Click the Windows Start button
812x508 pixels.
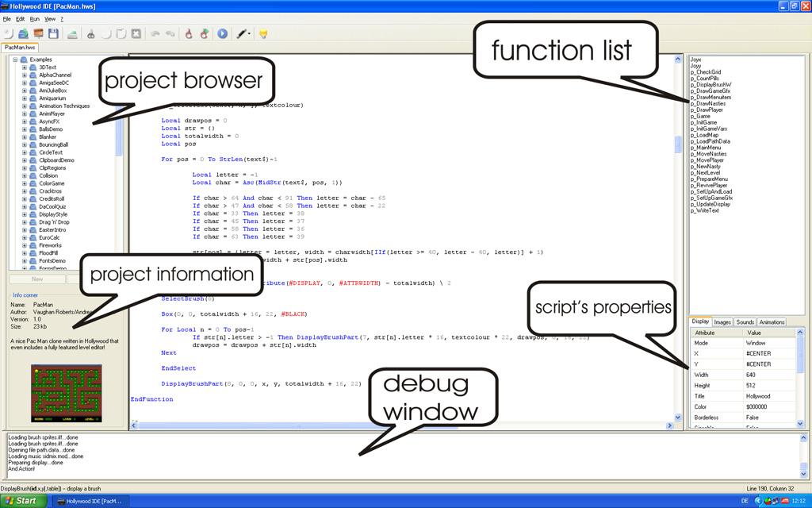(x=22, y=501)
